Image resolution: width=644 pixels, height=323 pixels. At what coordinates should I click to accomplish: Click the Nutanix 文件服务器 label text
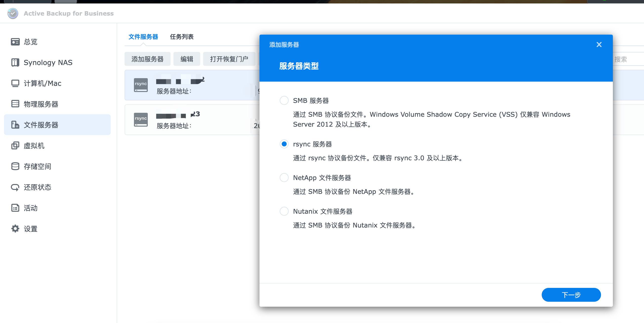click(322, 211)
